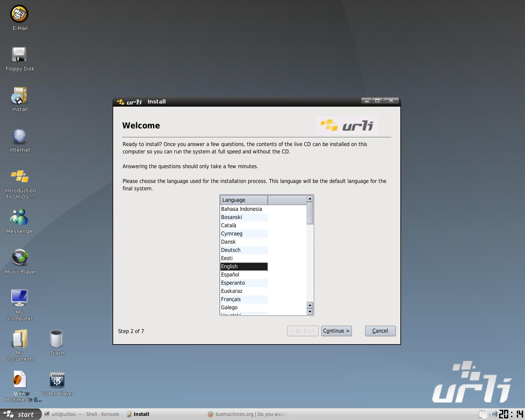Viewport: 525px width, 420px height.
Task: Click the Cancel button
Action: pos(380,331)
